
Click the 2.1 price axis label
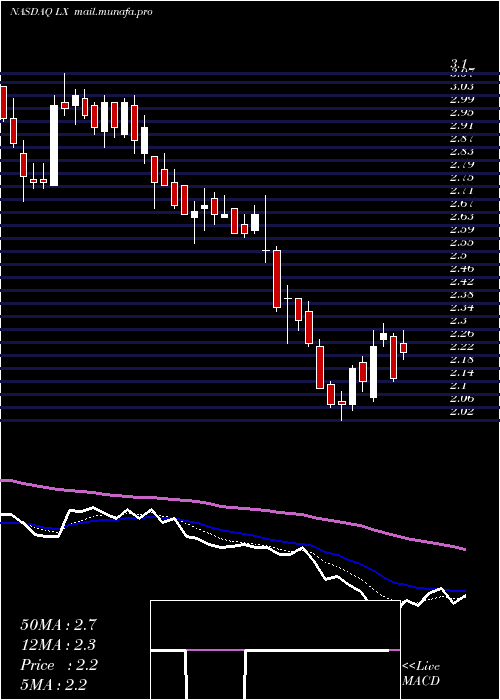coord(458,386)
